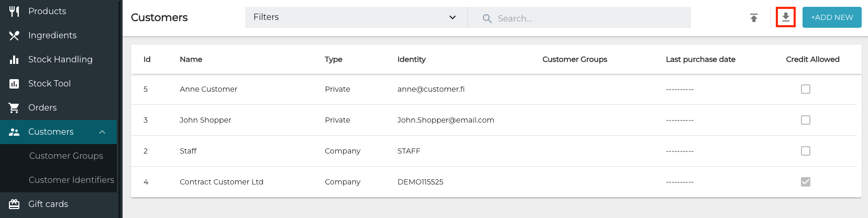Image resolution: width=868 pixels, height=218 pixels.
Task: Click the Stock Handling bar chart icon
Action: click(14, 59)
